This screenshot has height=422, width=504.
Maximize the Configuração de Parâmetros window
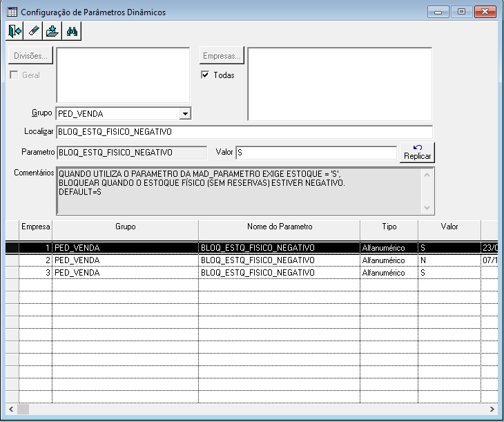[461, 12]
